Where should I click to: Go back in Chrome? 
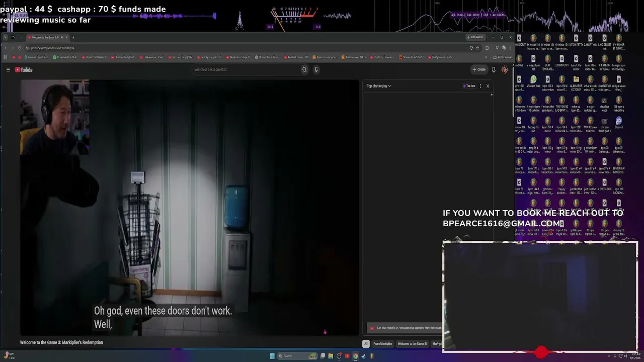click(6, 48)
